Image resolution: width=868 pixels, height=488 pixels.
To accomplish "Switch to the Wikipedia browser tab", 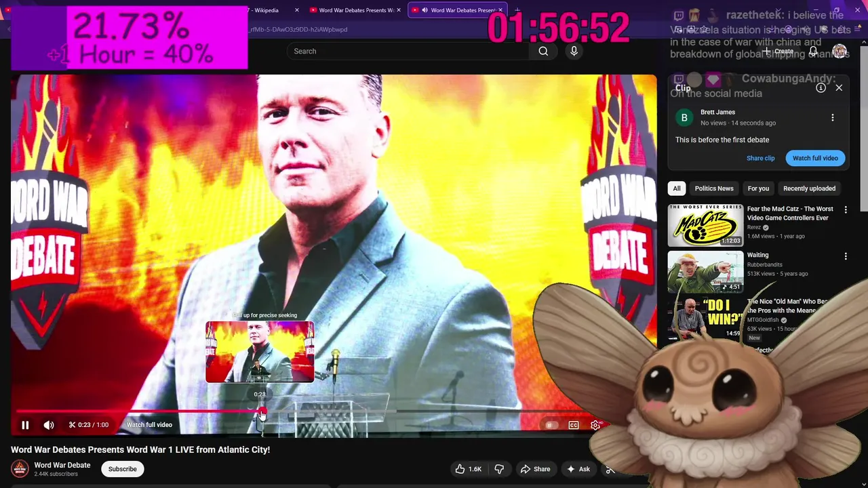I will pyautogui.click(x=266, y=10).
